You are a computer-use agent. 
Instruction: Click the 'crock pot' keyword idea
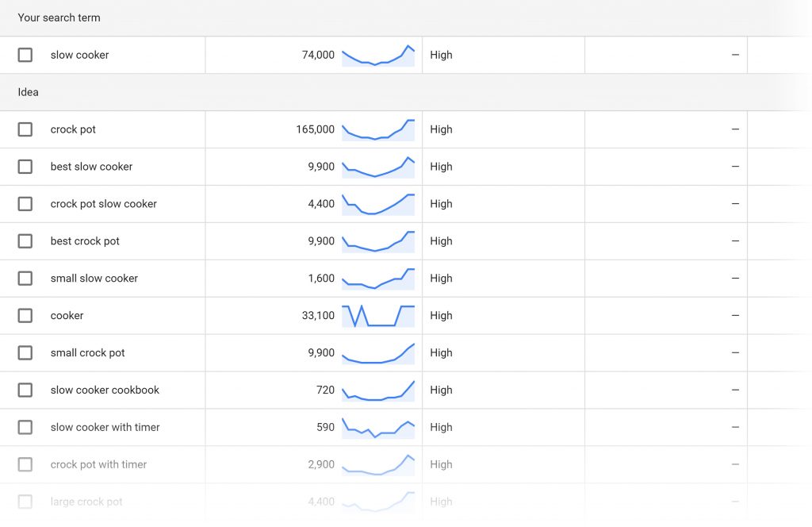click(73, 129)
